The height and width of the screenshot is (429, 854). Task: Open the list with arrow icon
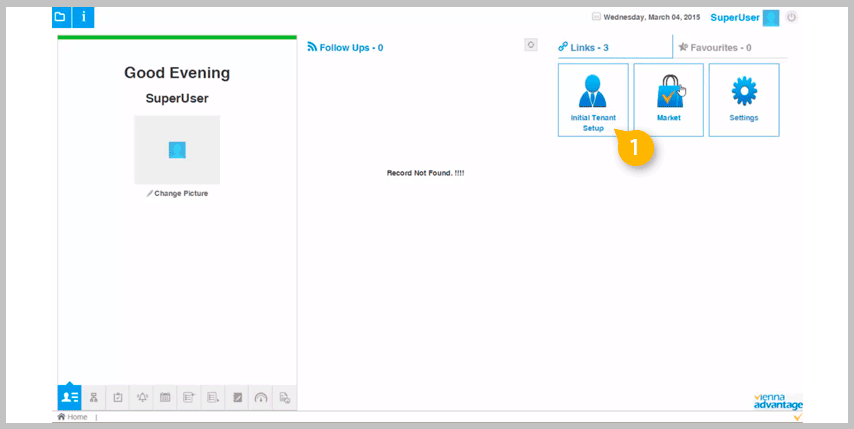[213, 397]
